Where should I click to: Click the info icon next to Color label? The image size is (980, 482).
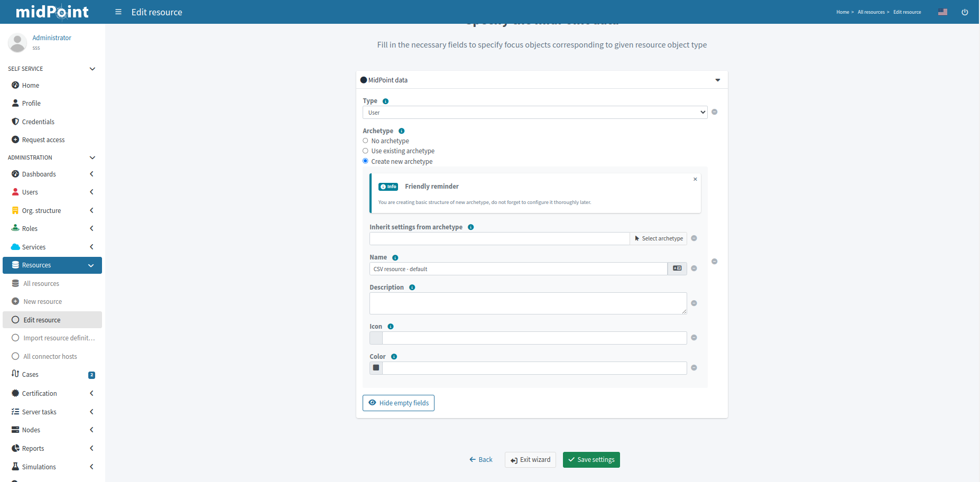tap(394, 357)
